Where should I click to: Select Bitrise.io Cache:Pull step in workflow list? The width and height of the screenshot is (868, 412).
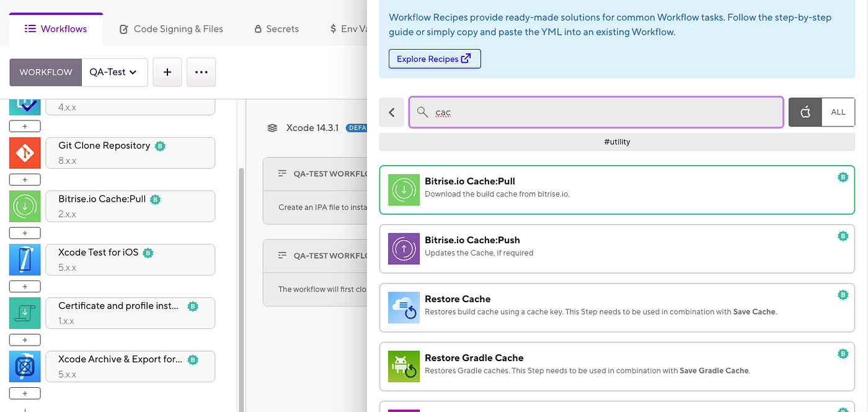pos(130,206)
